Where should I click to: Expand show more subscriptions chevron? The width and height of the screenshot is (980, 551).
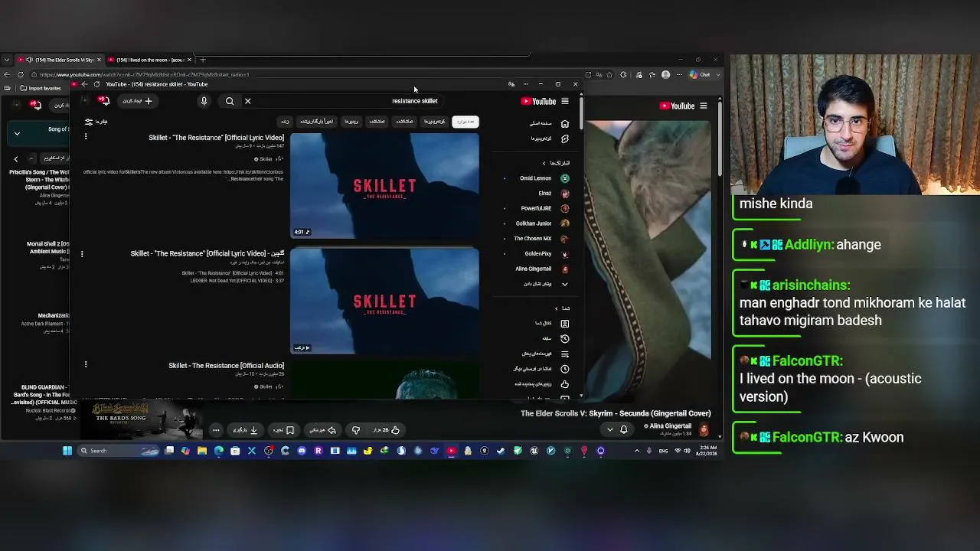tap(565, 284)
